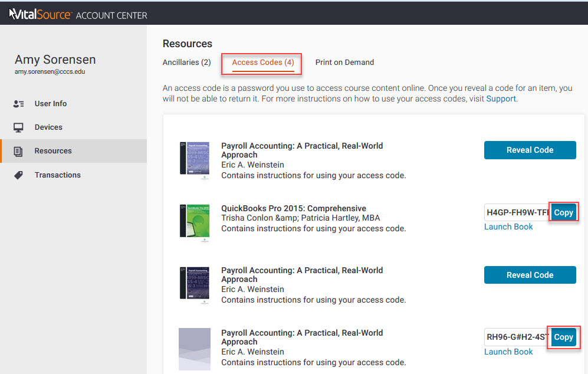Select the Devices monitor icon in sidebar
This screenshot has height=374, width=588.
18,127
